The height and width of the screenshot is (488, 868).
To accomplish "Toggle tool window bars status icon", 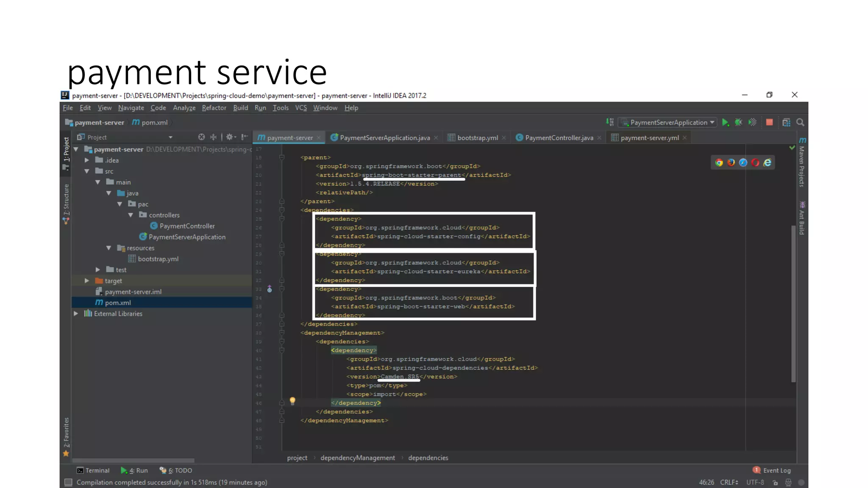I will [68, 482].
